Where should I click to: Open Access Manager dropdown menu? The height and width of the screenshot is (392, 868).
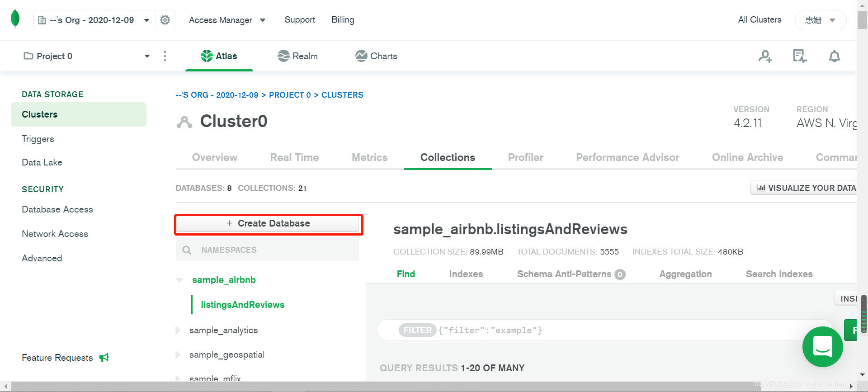click(227, 20)
